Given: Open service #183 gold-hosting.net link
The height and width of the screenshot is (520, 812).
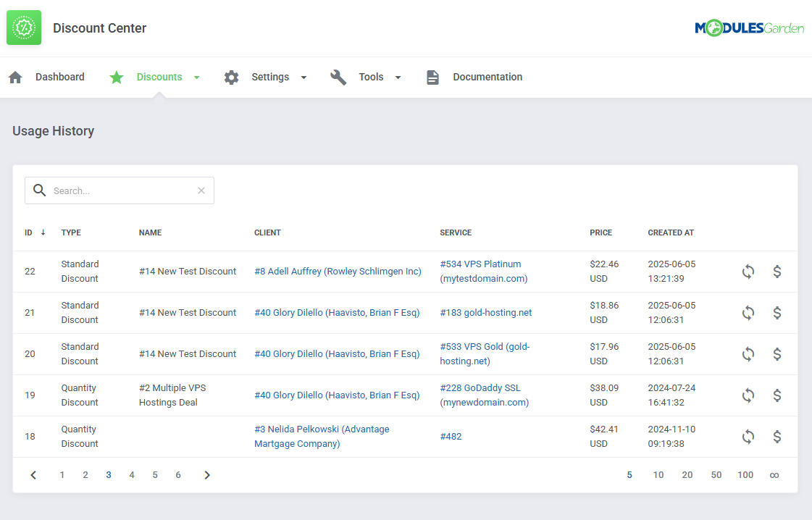Looking at the screenshot, I should (x=486, y=313).
